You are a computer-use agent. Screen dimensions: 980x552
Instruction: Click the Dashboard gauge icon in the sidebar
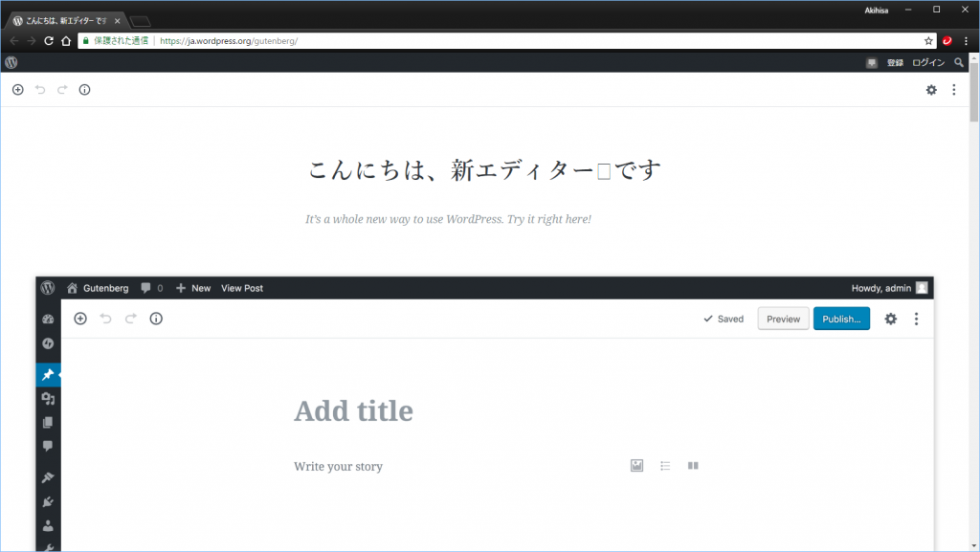[48, 318]
